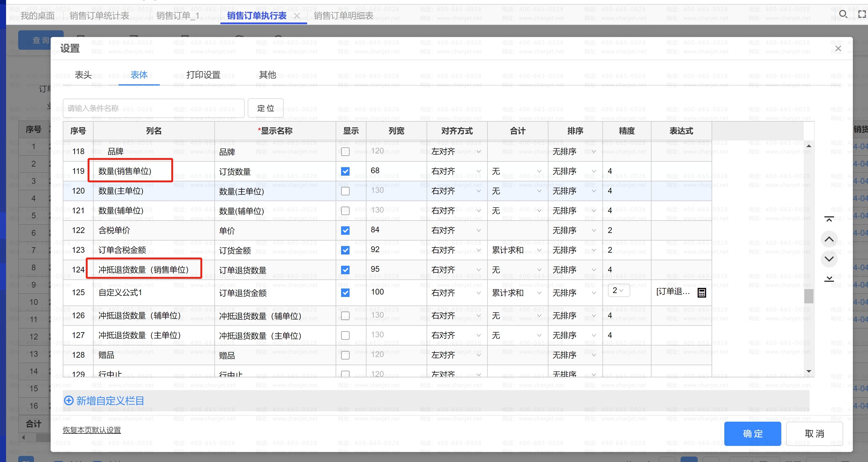Check display box for 数量(主单位) row
Screen dimensions: 868x462
(x=345, y=191)
